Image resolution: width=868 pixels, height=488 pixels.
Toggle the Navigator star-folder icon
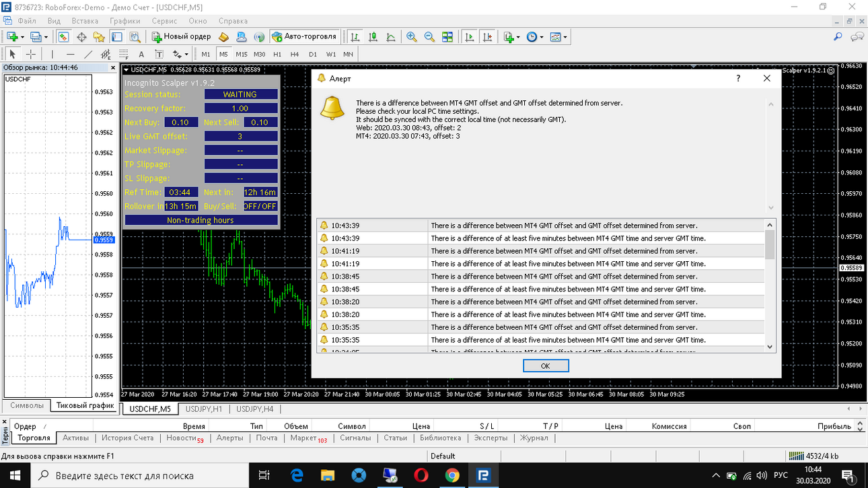(99, 37)
